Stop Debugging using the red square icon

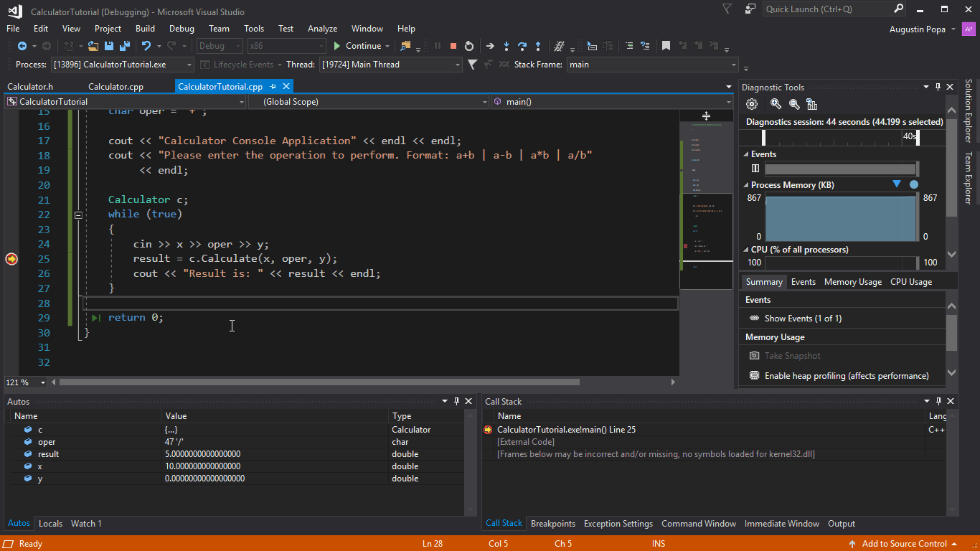453,45
